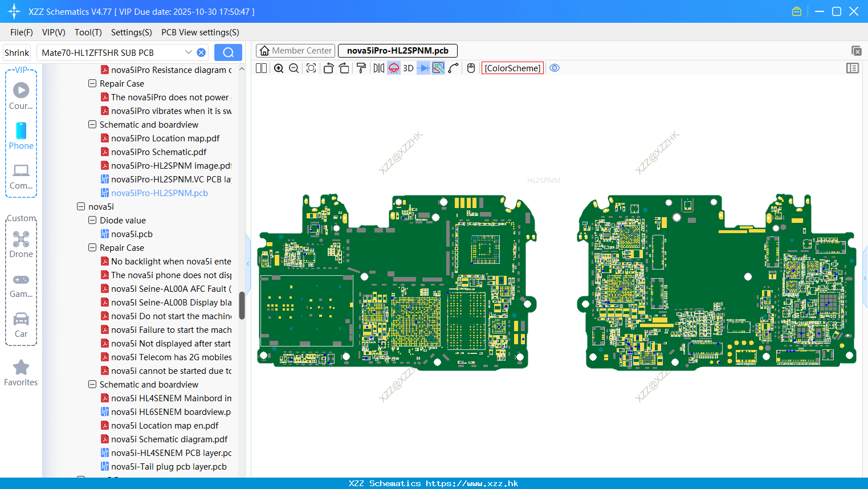The height and width of the screenshot is (489, 868).
Task: Click the XZZ app logo in title bar
Action: point(14,11)
